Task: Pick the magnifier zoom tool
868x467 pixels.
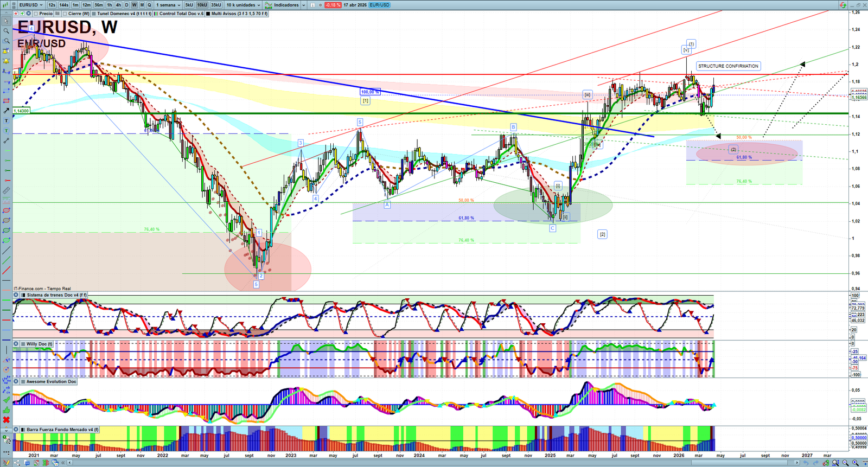Action: pyautogui.click(x=6, y=31)
